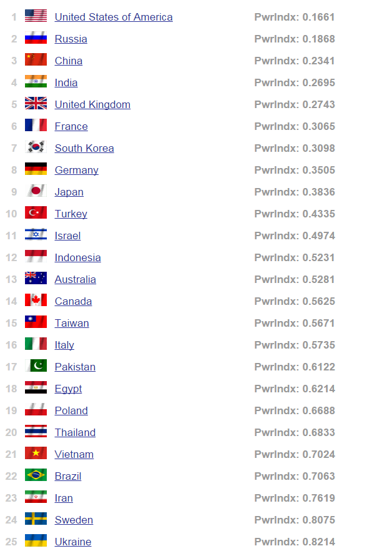This screenshot has height=551, width=392.
Task: Click the Brazil flag icon
Action: coord(36,475)
